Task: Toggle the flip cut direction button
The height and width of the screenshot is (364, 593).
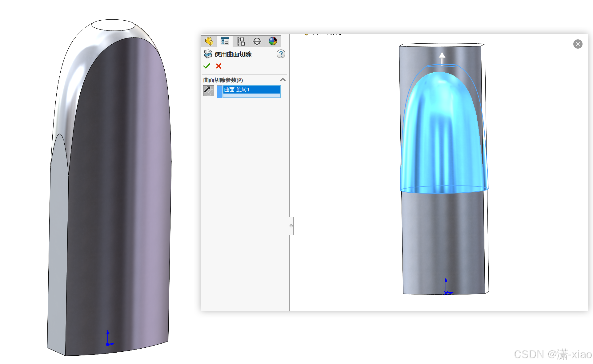Action: (x=209, y=91)
